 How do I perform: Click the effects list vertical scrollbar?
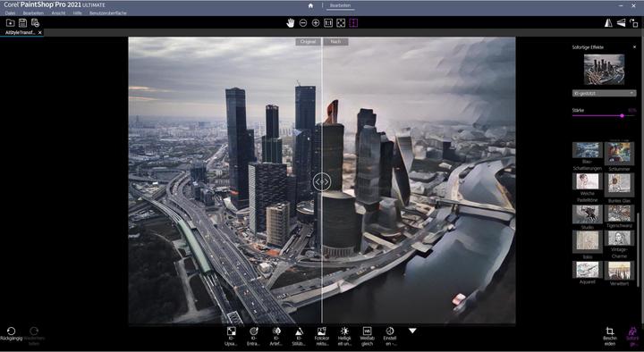[638, 249]
